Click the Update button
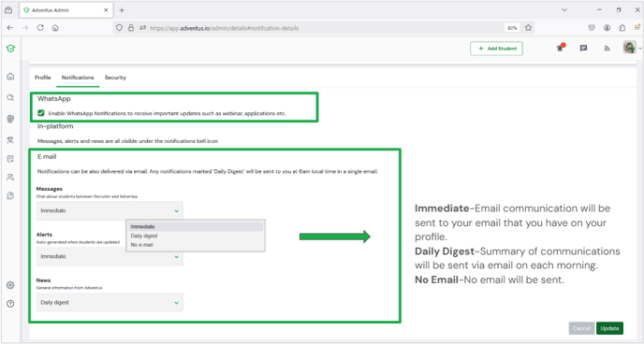644x344 pixels. [609, 328]
